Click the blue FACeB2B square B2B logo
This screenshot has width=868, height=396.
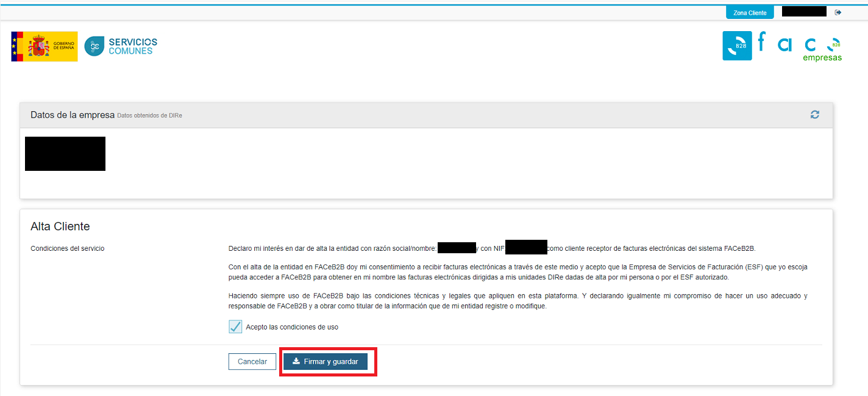[737, 46]
